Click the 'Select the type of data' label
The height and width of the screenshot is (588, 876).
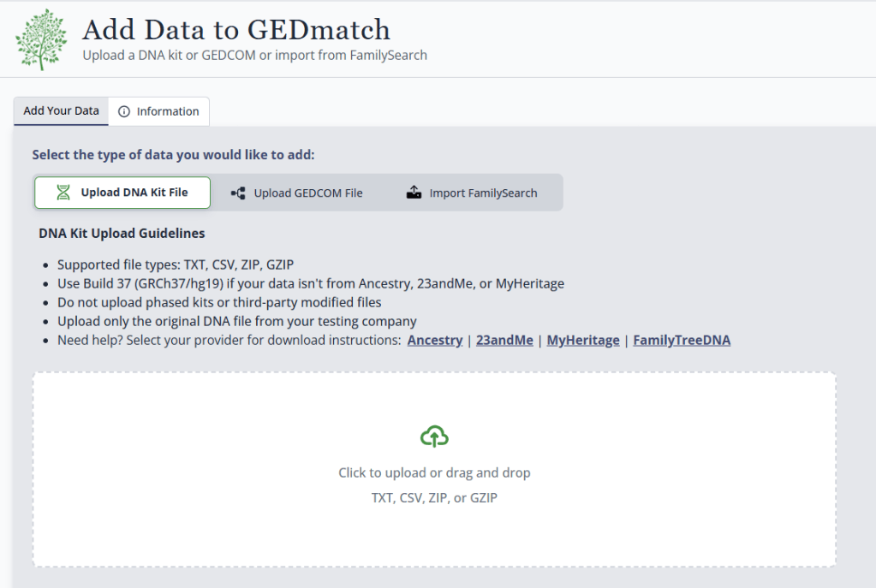click(173, 155)
